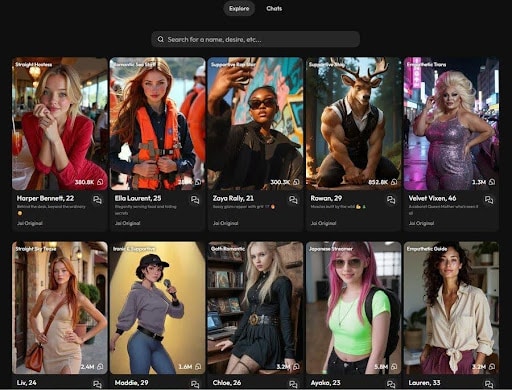The width and height of the screenshot is (512, 390).
Task: Open Ella Laurent character card image
Action: click(158, 124)
